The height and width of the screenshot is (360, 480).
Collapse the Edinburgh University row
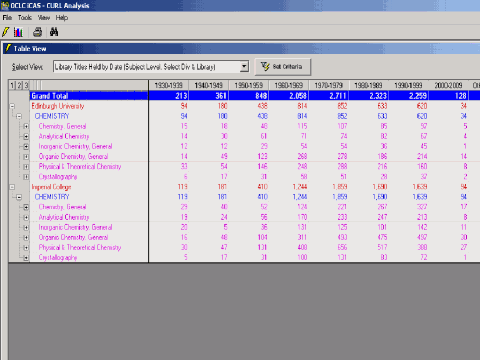(x=12, y=106)
